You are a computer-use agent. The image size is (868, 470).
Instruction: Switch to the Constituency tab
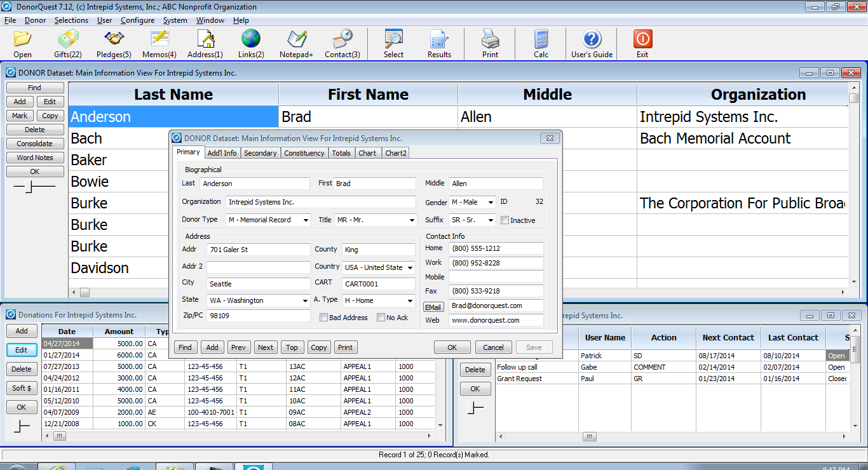click(304, 153)
